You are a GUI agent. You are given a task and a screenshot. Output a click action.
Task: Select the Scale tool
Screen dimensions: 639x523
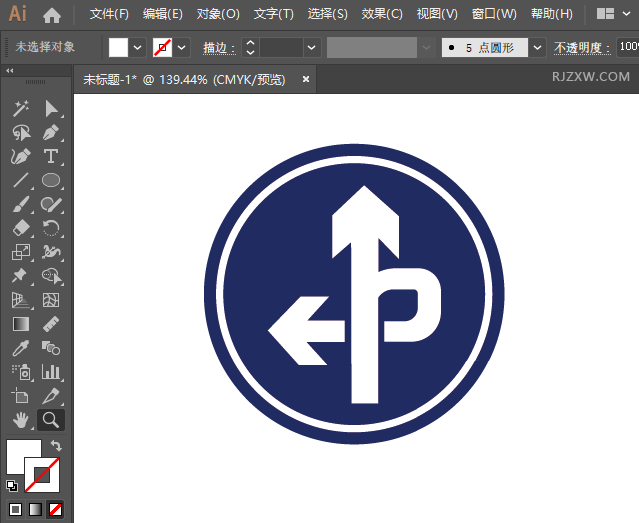click(x=20, y=252)
